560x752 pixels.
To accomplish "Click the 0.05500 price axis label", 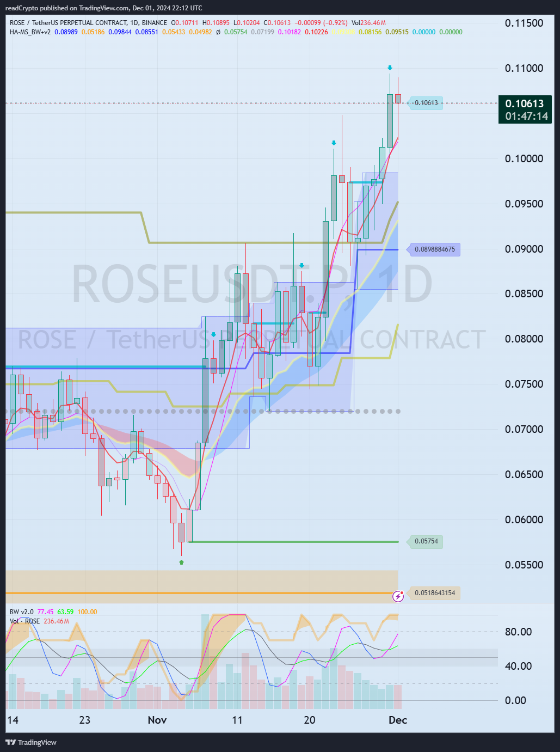I will [524, 565].
